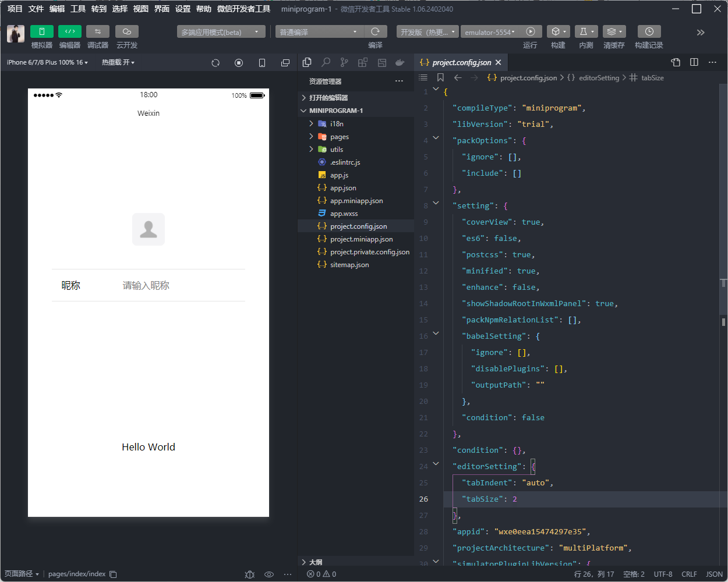This screenshot has width=728, height=582.
Task: Expand the outline (大纲) section
Action: (x=356, y=562)
